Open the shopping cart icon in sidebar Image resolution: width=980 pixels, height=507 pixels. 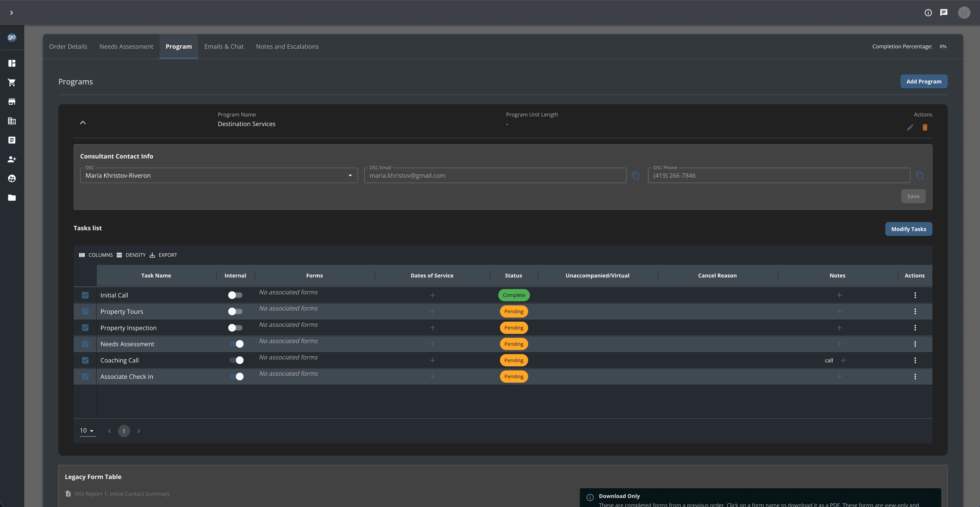pyautogui.click(x=12, y=82)
